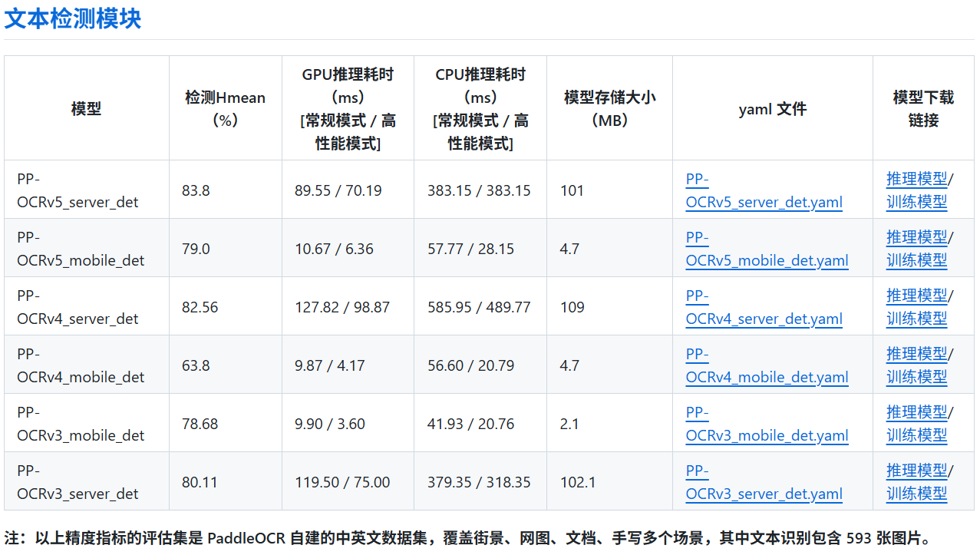Image resolution: width=980 pixels, height=555 pixels.
Task: Click model size 4.7 in PP-OCRv5_mobile_det row
Action: pyautogui.click(x=569, y=249)
